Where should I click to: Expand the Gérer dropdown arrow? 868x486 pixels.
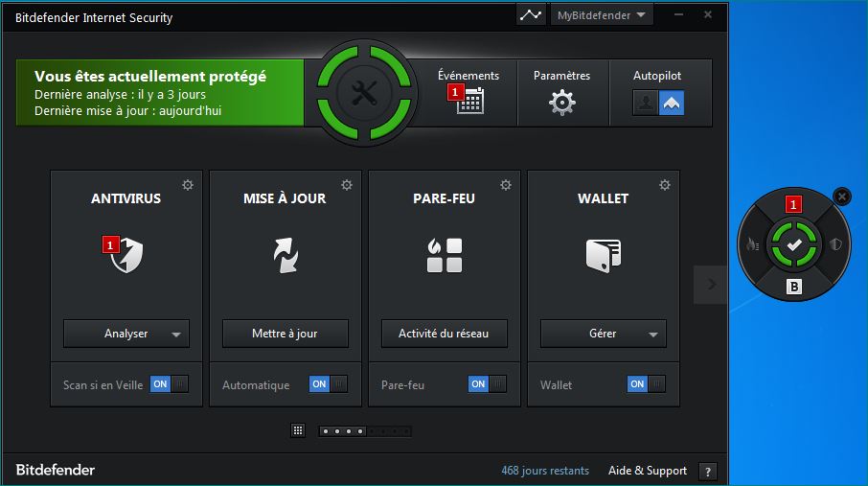coord(653,335)
